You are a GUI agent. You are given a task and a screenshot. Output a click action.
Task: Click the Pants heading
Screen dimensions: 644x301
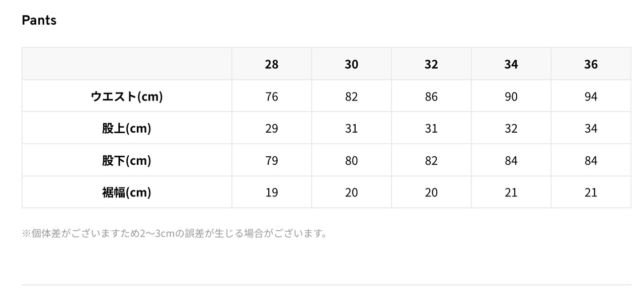pyautogui.click(x=39, y=21)
